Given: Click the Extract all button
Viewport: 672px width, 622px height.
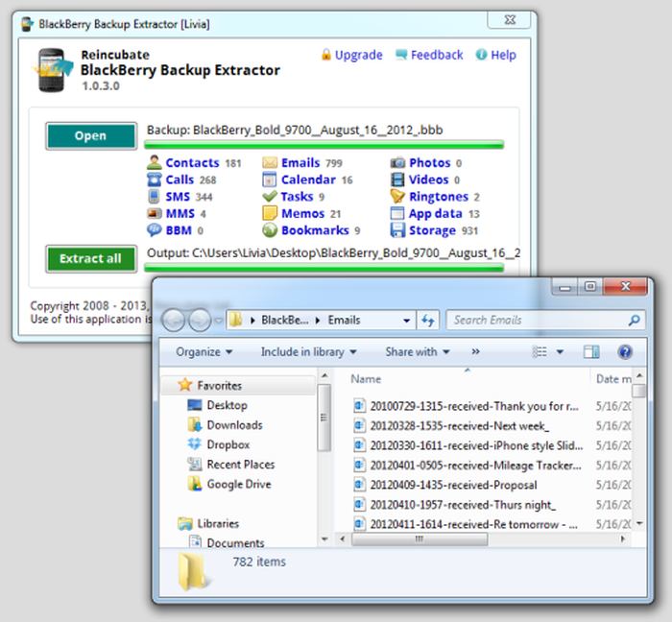Looking at the screenshot, I should click(x=91, y=259).
